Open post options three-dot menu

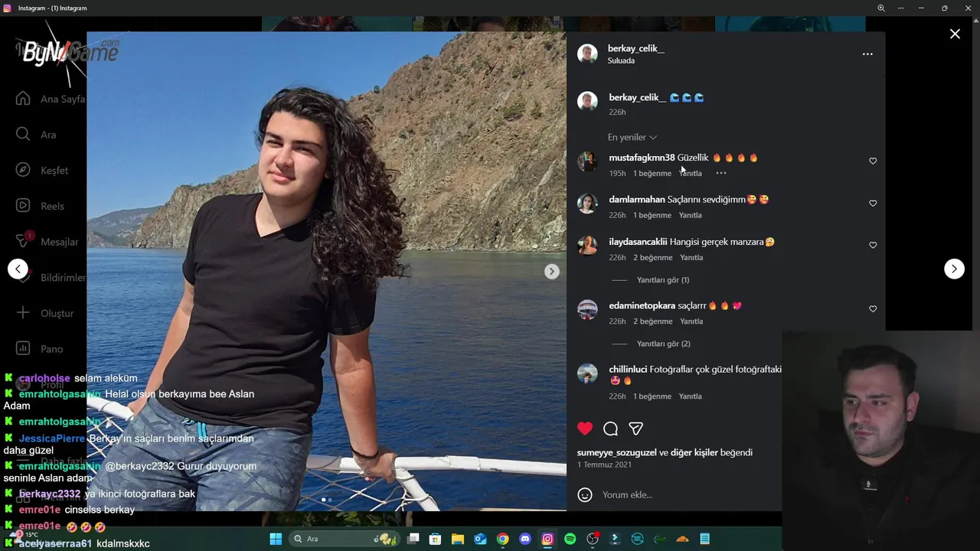[867, 54]
